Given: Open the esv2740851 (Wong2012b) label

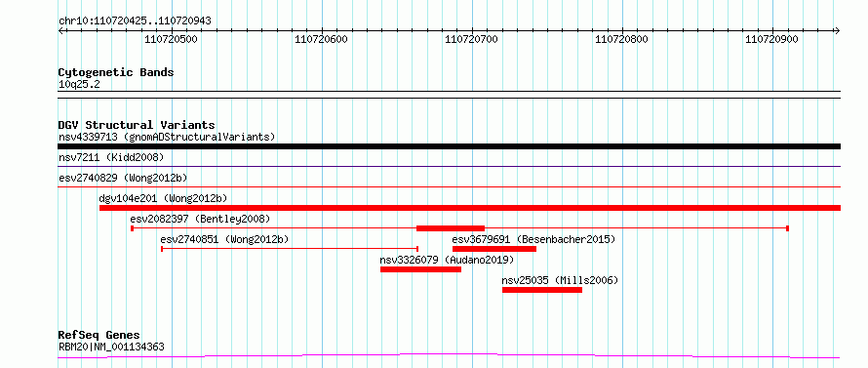Looking at the screenshot, I should tap(224, 239).
